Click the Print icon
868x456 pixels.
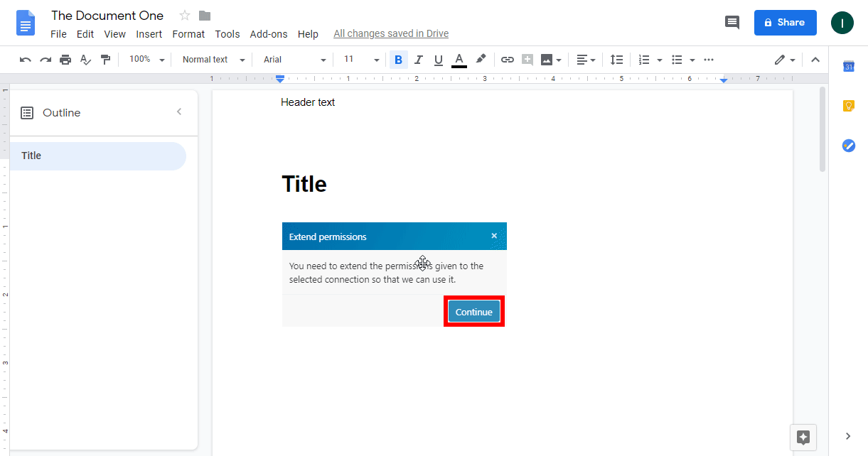65,60
